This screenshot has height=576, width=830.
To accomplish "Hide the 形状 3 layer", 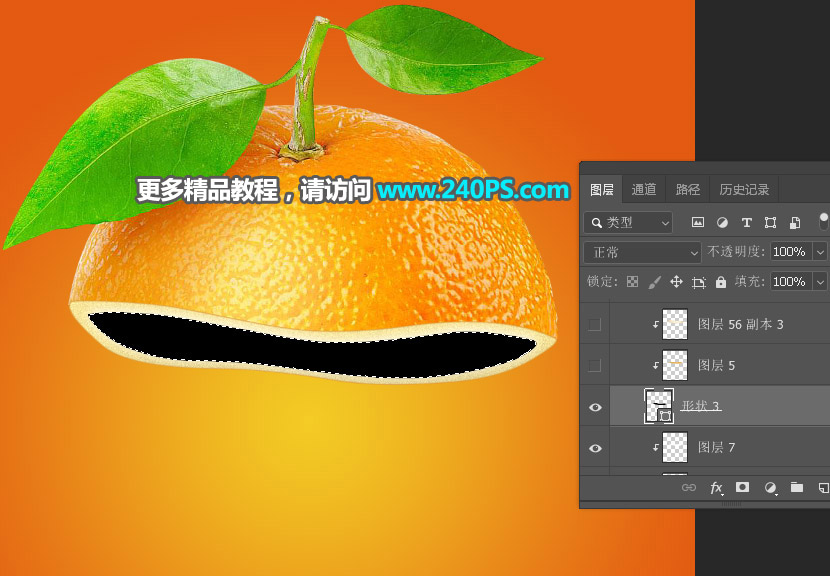I will click(595, 407).
